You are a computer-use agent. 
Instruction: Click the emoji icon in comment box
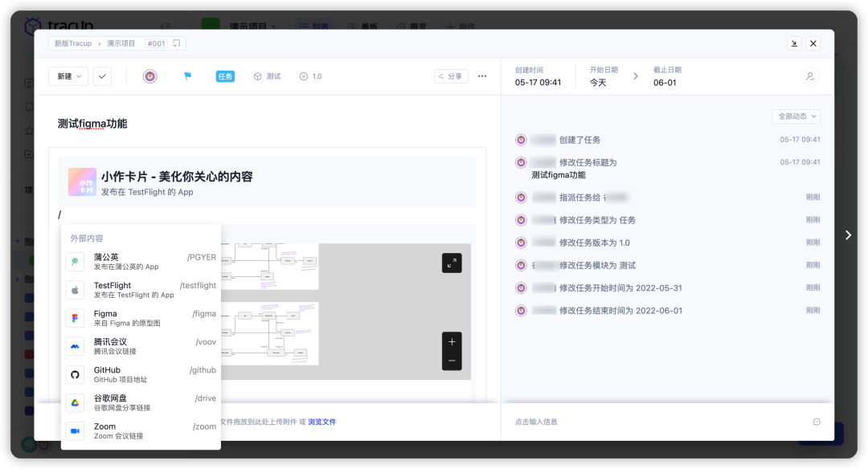tap(817, 422)
